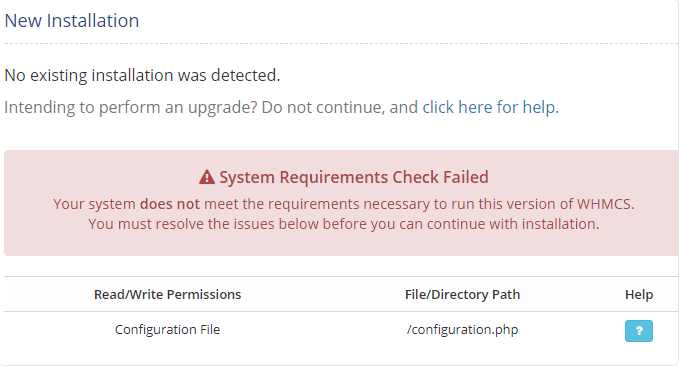The width and height of the screenshot is (681, 366).
Task: Click the dashed divider under the heading
Action: point(341,43)
